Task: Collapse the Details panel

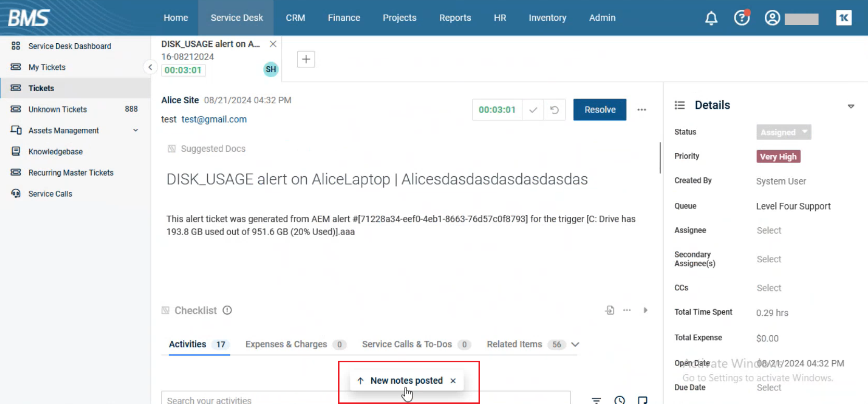Action: coord(850,106)
